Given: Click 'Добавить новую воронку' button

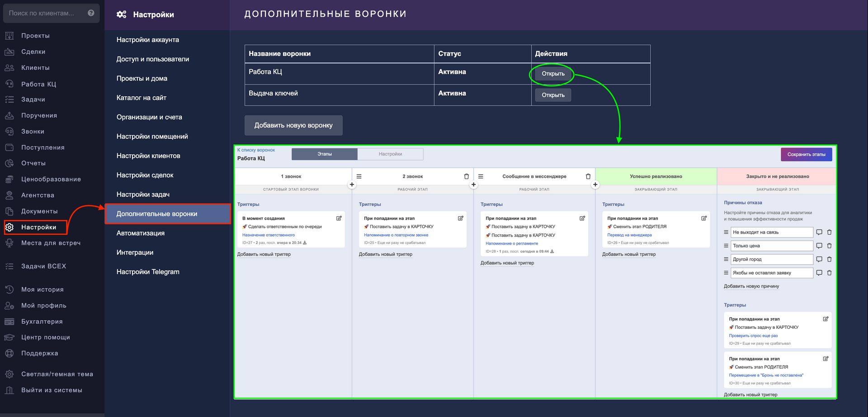Looking at the screenshot, I should 293,125.
